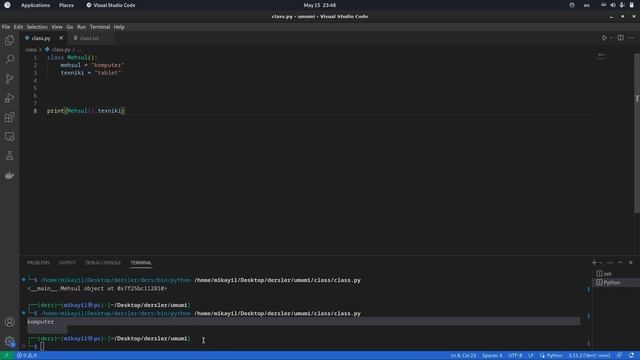
Task: Click the code minimap preview
Action: click(x=601, y=56)
